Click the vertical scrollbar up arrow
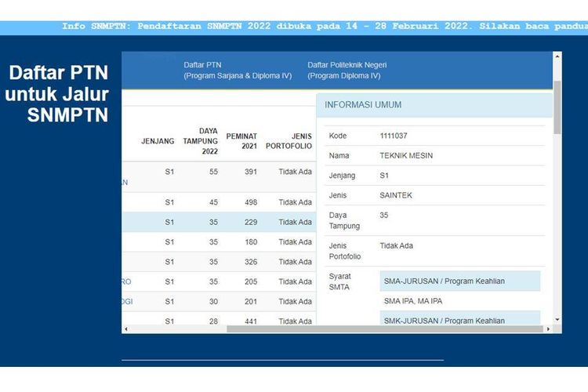Image resolution: width=588 pixels, height=392 pixels. 557,56
